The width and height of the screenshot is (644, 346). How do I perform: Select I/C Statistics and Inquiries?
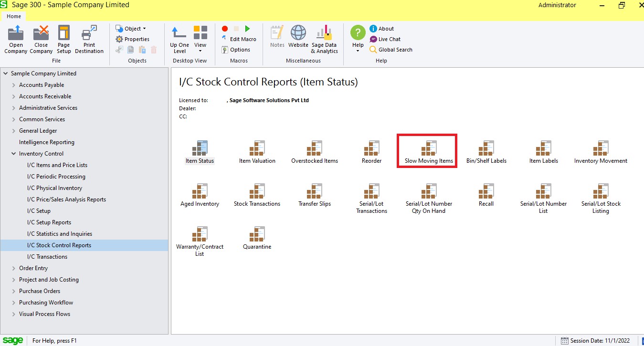coord(60,234)
